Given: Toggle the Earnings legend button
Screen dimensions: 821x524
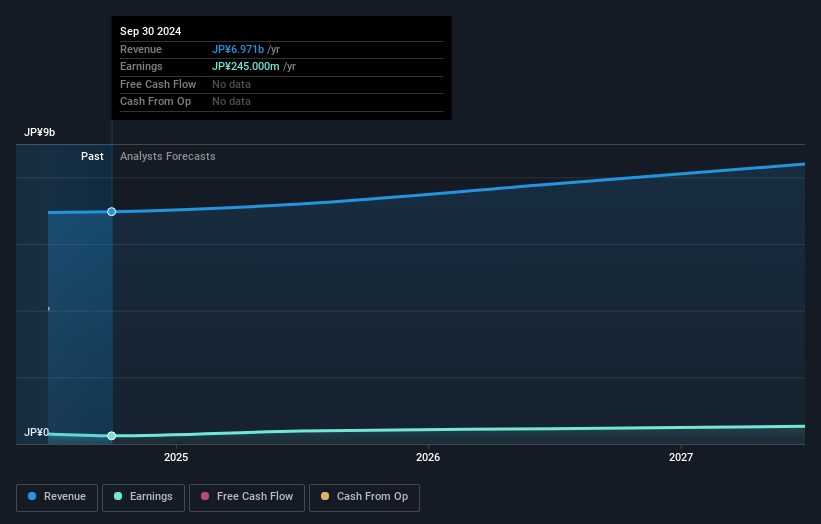Looking at the screenshot, I should coord(143,497).
